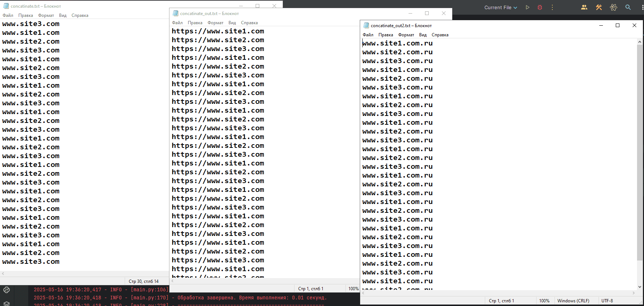Click Стр 30, стлб 14 status in concatinate.txt

coord(144,281)
